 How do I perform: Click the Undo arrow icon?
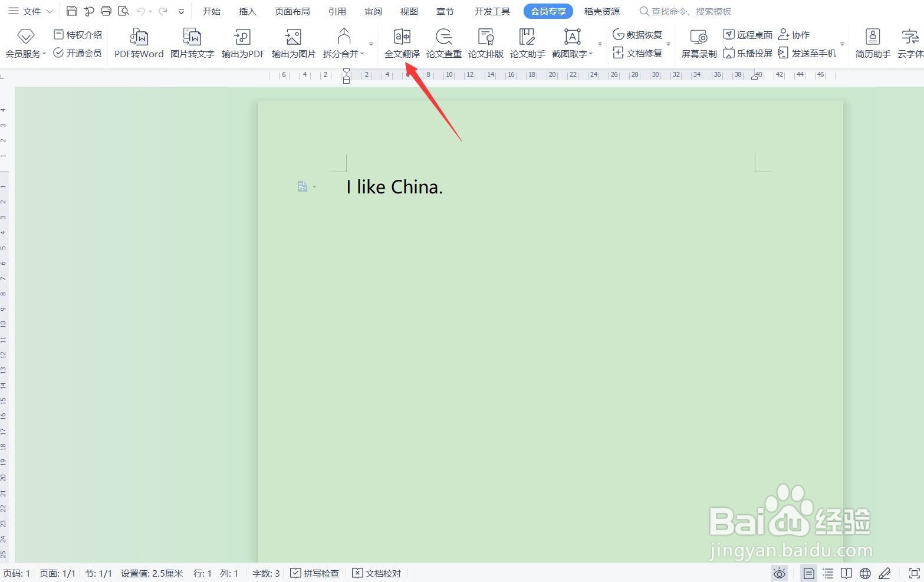pyautogui.click(x=140, y=11)
